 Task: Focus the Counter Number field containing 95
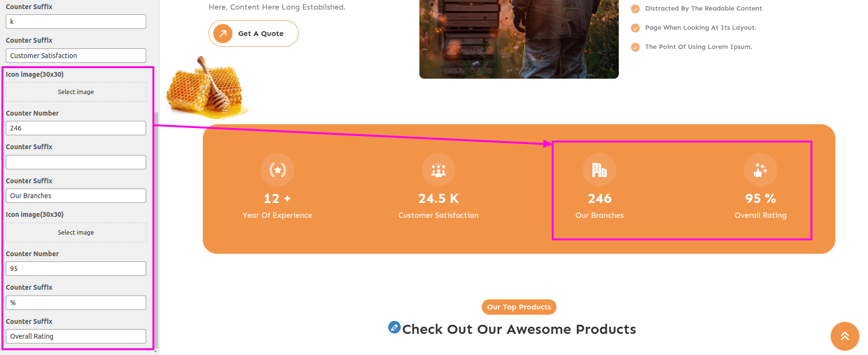[76, 269]
